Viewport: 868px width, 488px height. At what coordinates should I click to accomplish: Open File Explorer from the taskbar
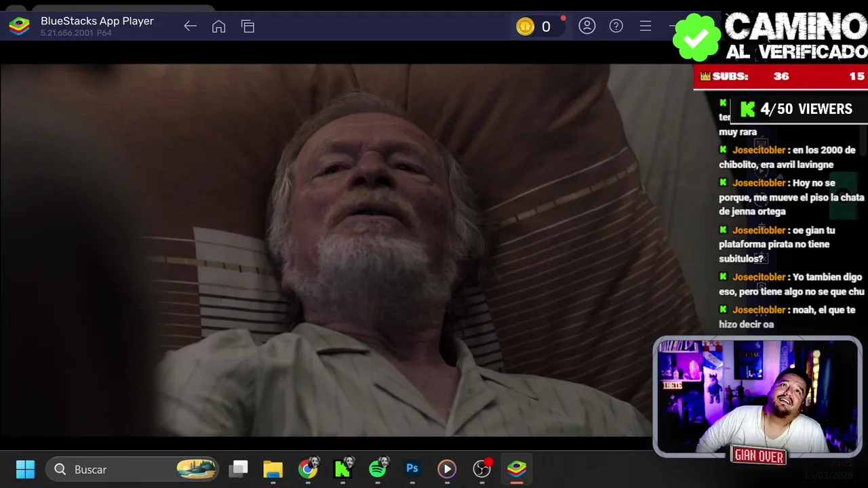tap(273, 469)
